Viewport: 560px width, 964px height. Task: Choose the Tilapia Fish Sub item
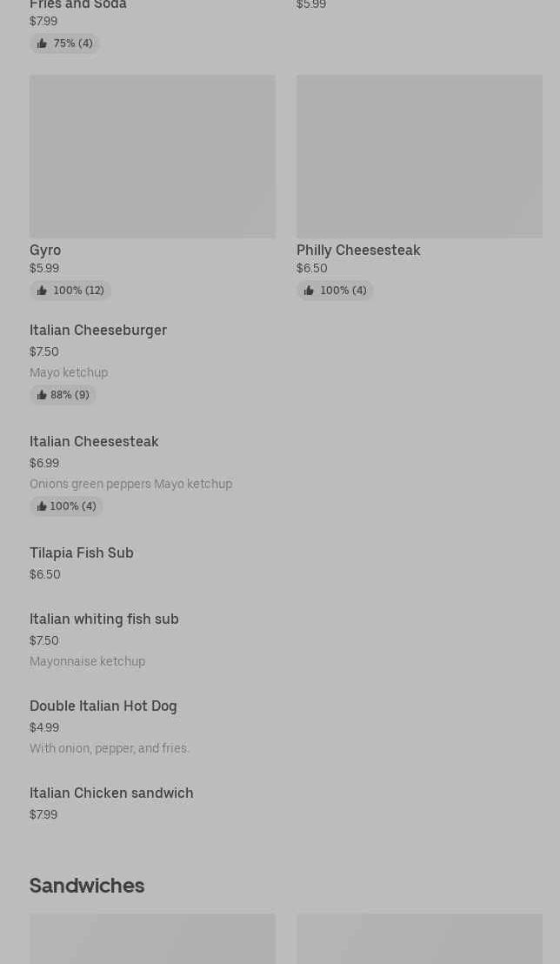pyautogui.click(x=82, y=553)
